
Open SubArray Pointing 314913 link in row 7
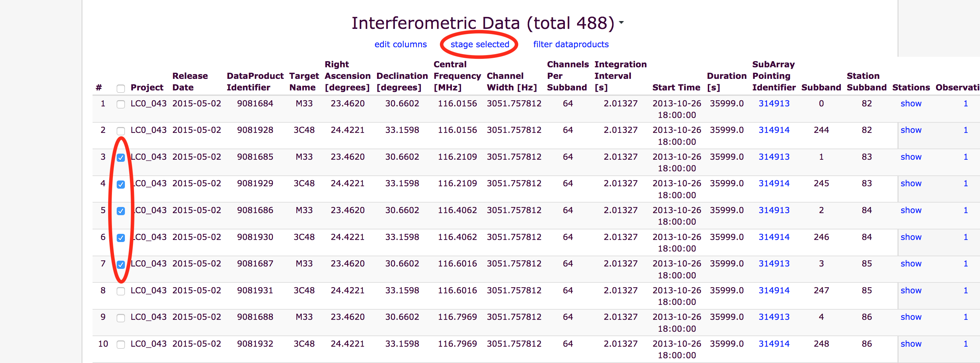[x=774, y=264]
